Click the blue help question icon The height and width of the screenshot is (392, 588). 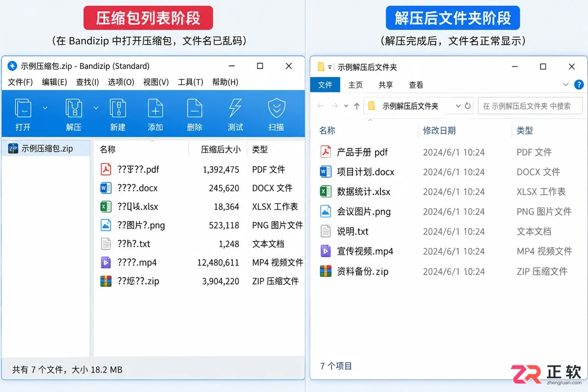click(579, 85)
